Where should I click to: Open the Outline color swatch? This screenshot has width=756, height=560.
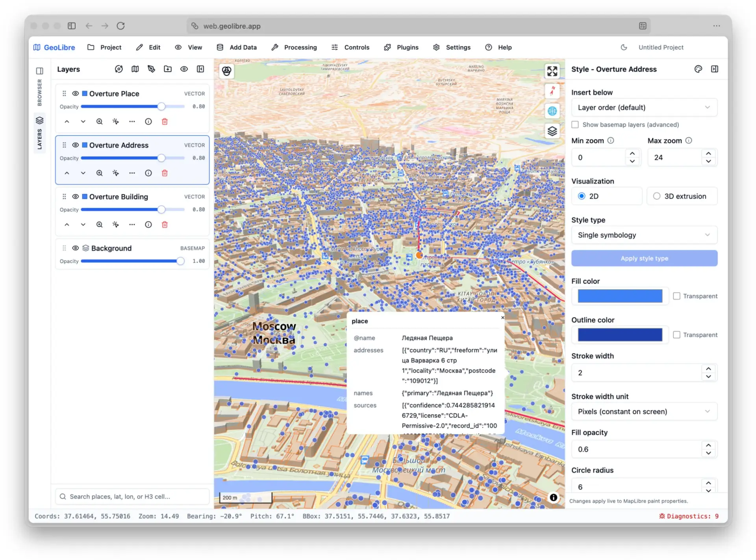coord(620,335)
